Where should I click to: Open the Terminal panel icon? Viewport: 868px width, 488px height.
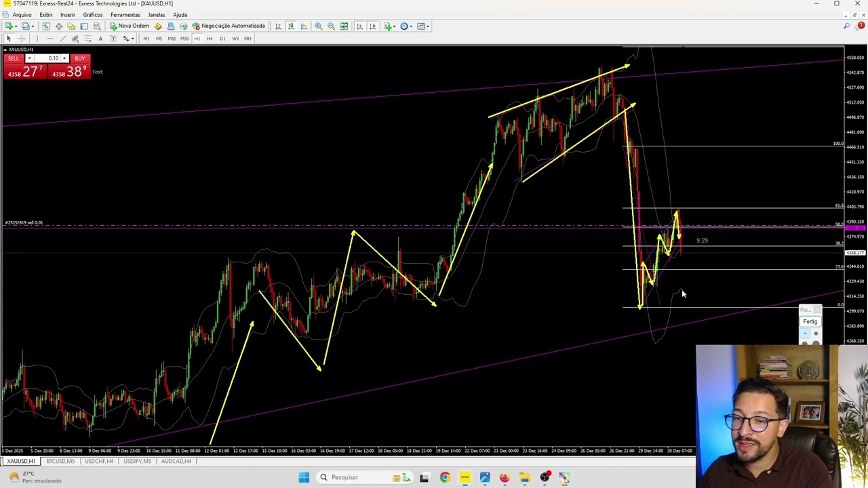tap(84, 26)
